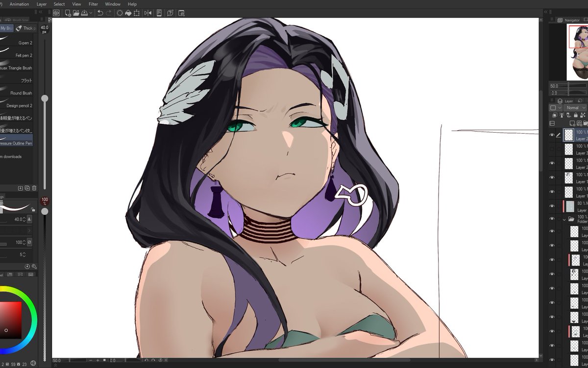Viewport: 588px width, 368px height.
Task: Save the current document
Action: click(84, 13)
